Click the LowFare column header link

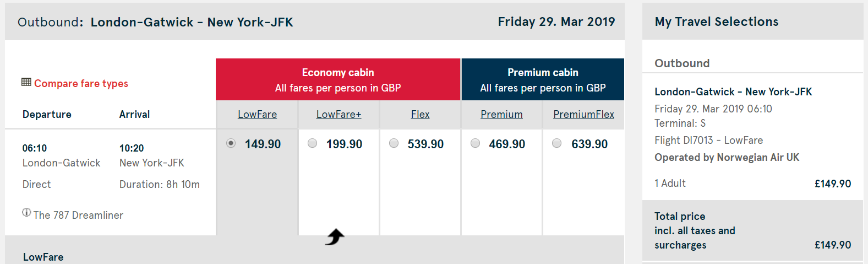click(257, 114)
